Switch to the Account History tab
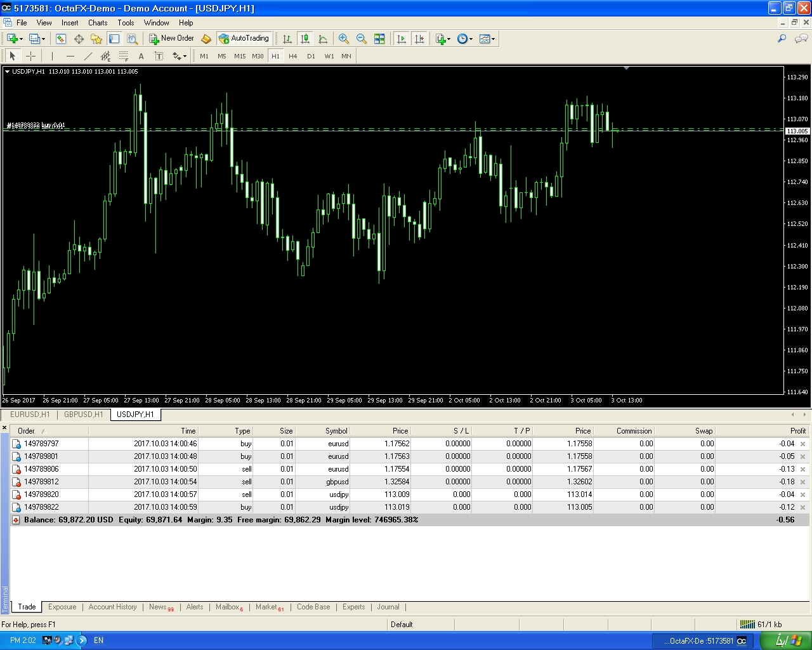The image size is (812, 650). (112, 607)
